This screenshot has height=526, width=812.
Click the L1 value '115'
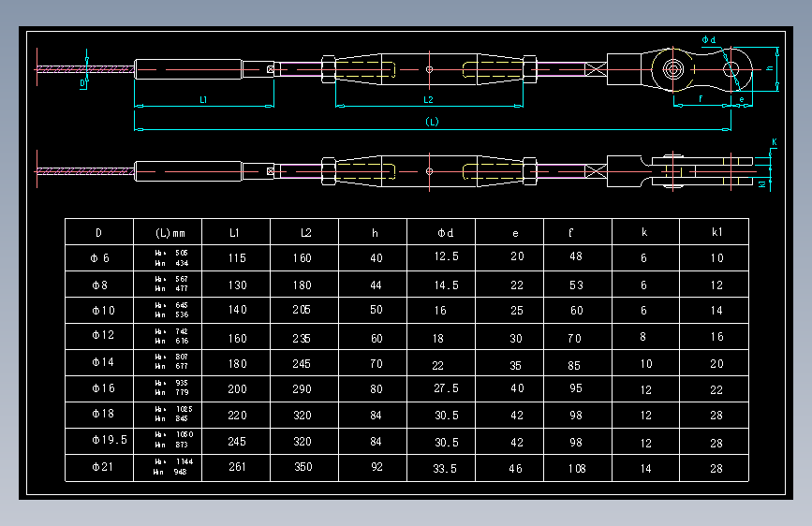pyautogui.click(x=237, y=257)
